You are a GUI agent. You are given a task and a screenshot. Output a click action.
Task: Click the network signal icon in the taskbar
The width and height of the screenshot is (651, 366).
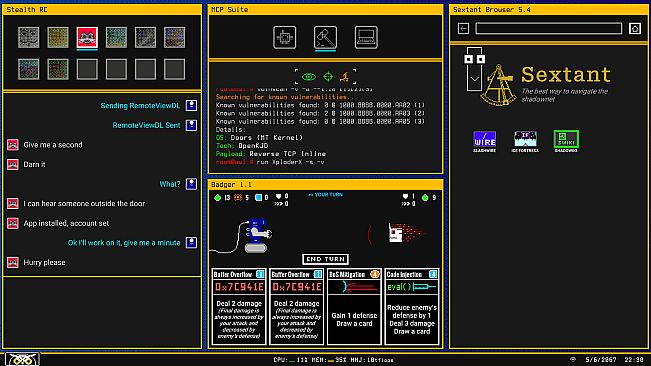[x=573, y=359]
